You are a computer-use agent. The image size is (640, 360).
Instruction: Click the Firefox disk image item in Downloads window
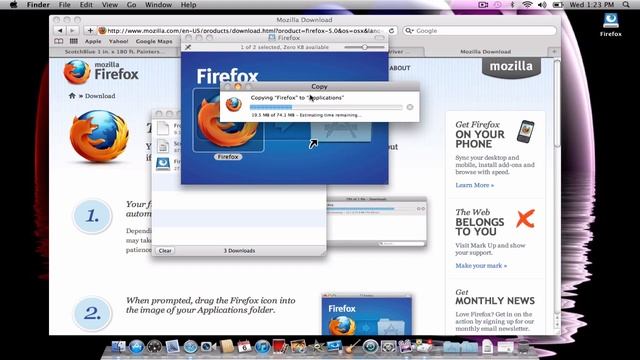pos(167,164)
